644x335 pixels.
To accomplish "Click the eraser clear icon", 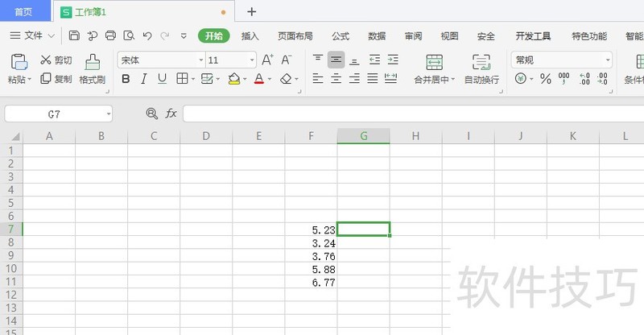I will pos(286,78).
